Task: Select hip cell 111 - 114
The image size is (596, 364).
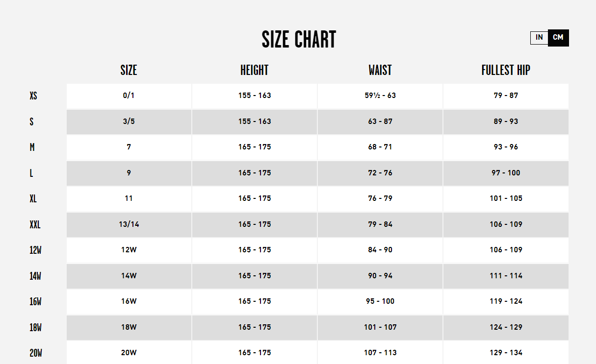Action: pyautogui.click(x=506, y=276)
